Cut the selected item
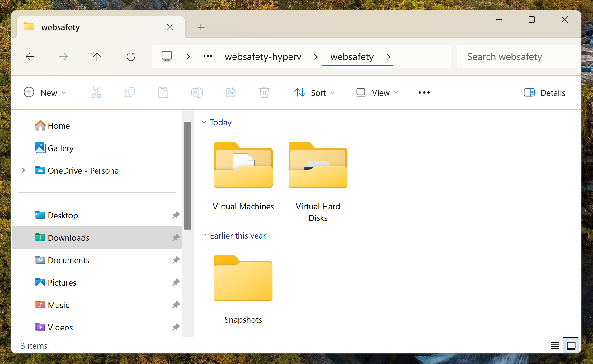The image size is (593, 364). tap(96, 92)
